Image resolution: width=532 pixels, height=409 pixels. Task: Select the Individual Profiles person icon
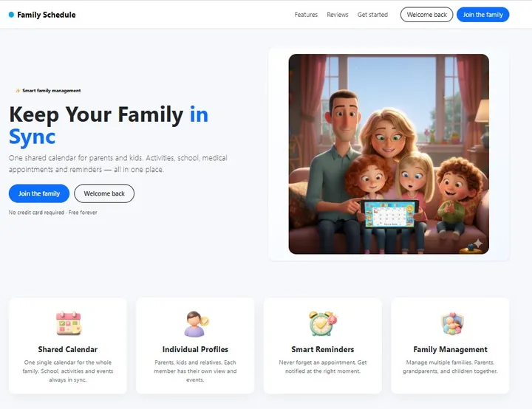pos(196,323)
